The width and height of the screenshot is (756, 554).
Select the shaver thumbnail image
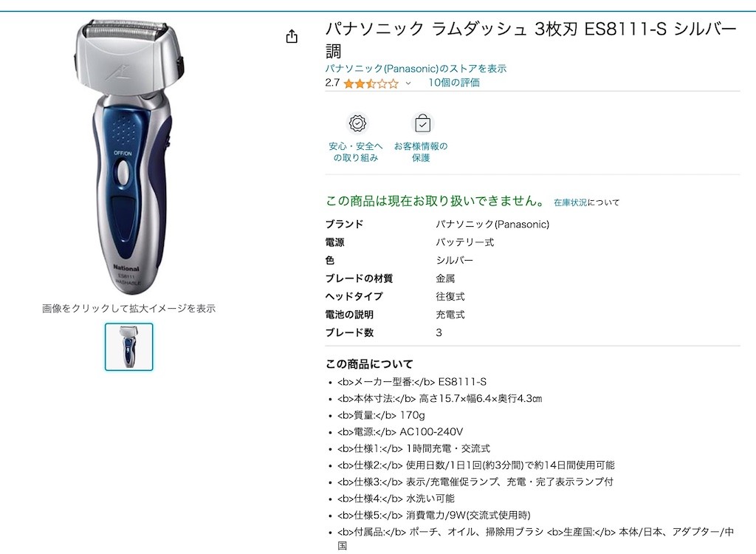(x=128, y=347)
